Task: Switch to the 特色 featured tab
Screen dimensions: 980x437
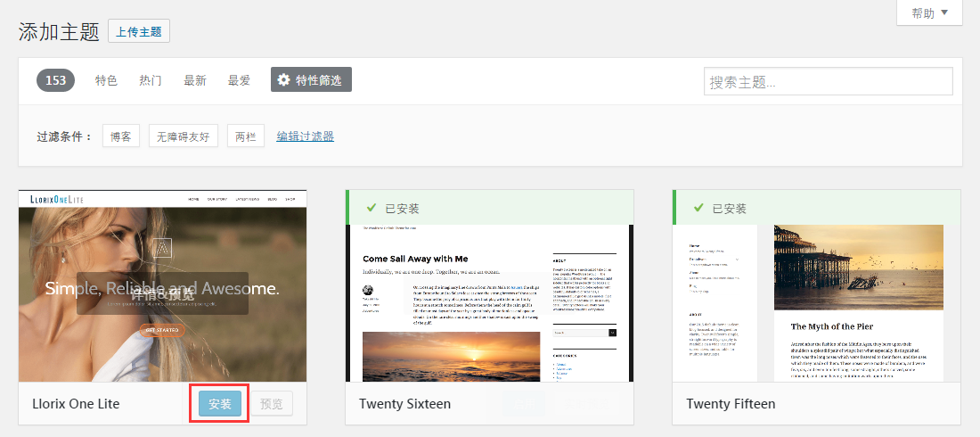Action: tap(106, 80)
